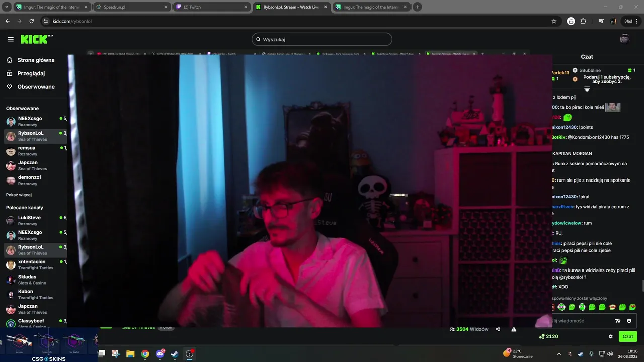This screenshot has height=362, width=644.
Task: Reload the page
Action: point(31,21)
